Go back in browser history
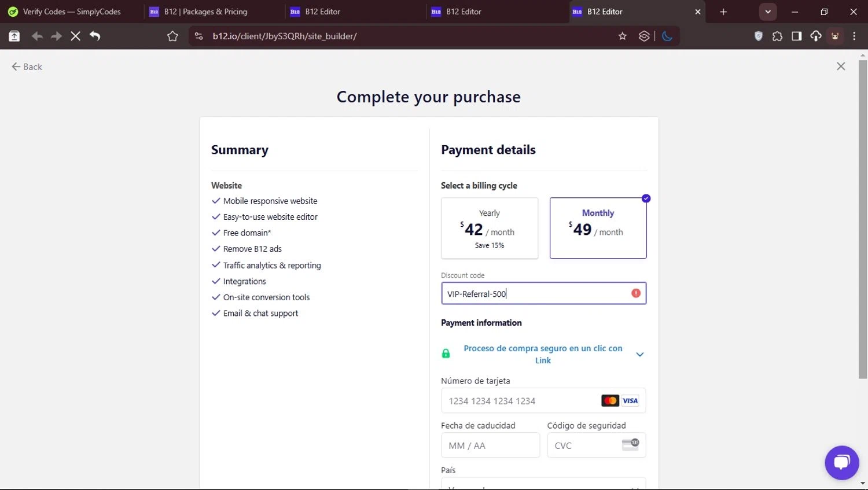Screen dimensions: 868x490 pos(37,36)
